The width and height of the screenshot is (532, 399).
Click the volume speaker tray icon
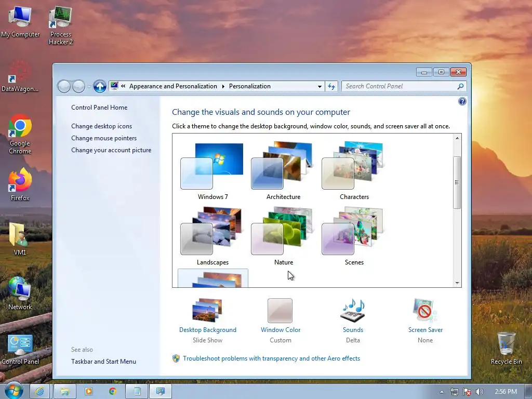point(479,392)
